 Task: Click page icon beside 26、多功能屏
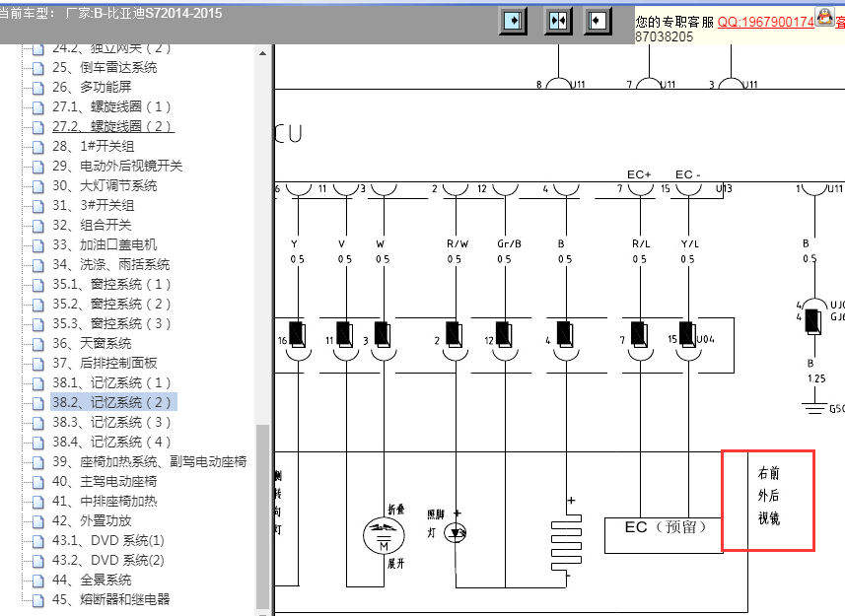tap(38, 88)
